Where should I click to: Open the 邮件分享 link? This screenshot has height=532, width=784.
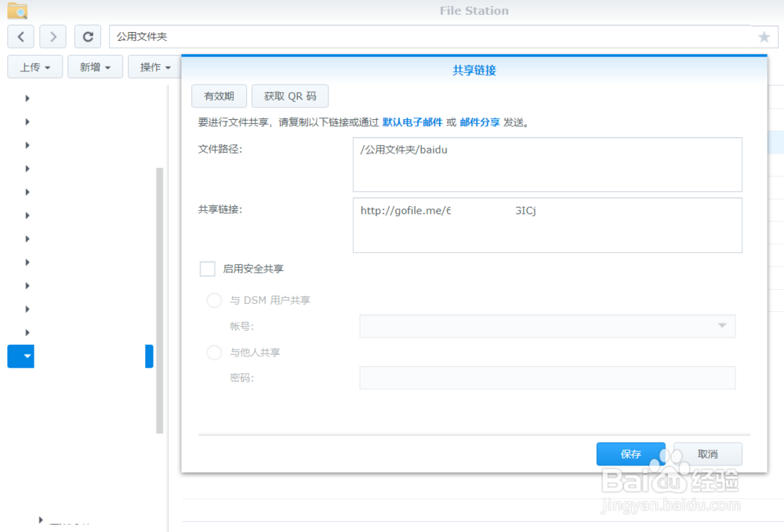(x=480, y=122)
